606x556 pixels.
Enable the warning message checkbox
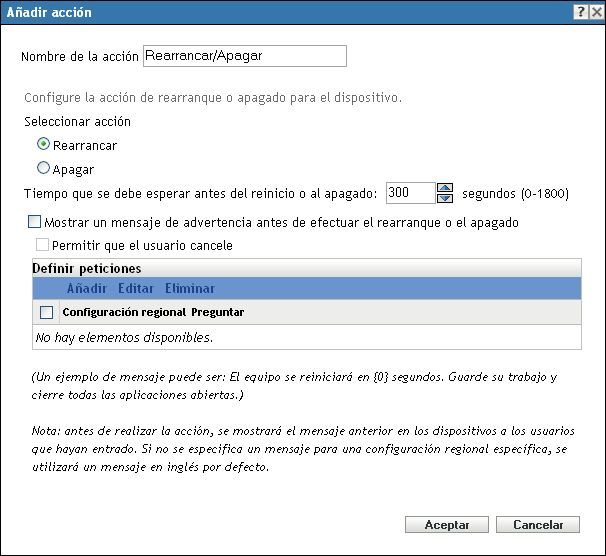click(x=35, y=221)
